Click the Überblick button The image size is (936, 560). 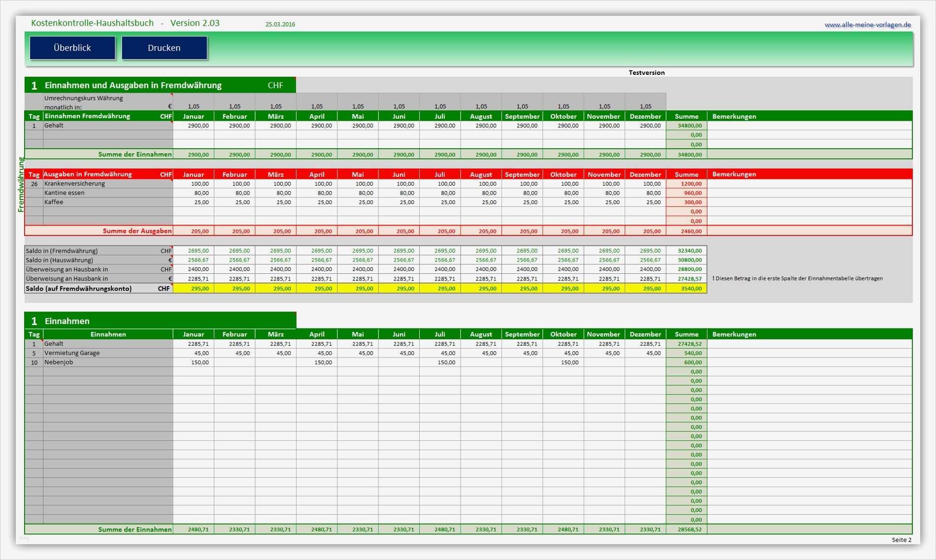(x=72, y=48)
